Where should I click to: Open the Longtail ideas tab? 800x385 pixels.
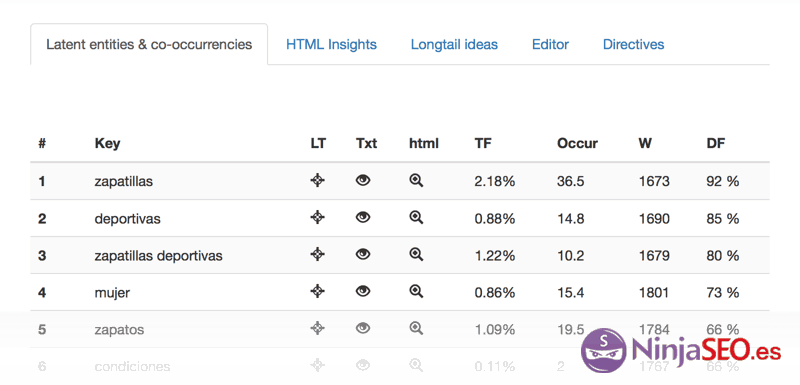tap(454, 44)
